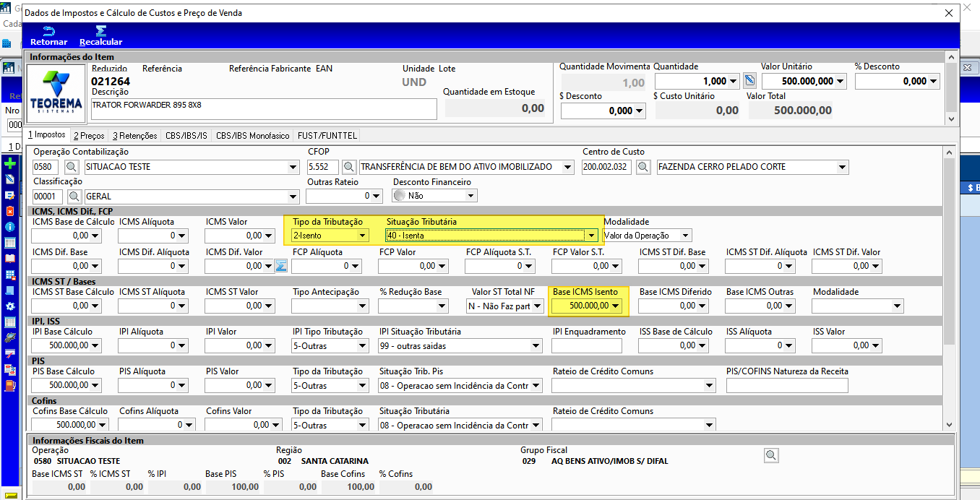
Task: Open the ICMS Tipo da Tributação dropdown
Action: point(363,236)
